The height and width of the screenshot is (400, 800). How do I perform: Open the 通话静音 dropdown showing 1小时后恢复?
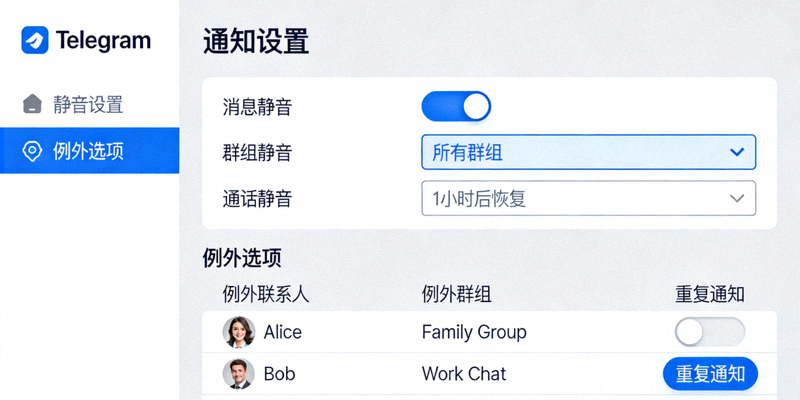click(x=588, y=198)
